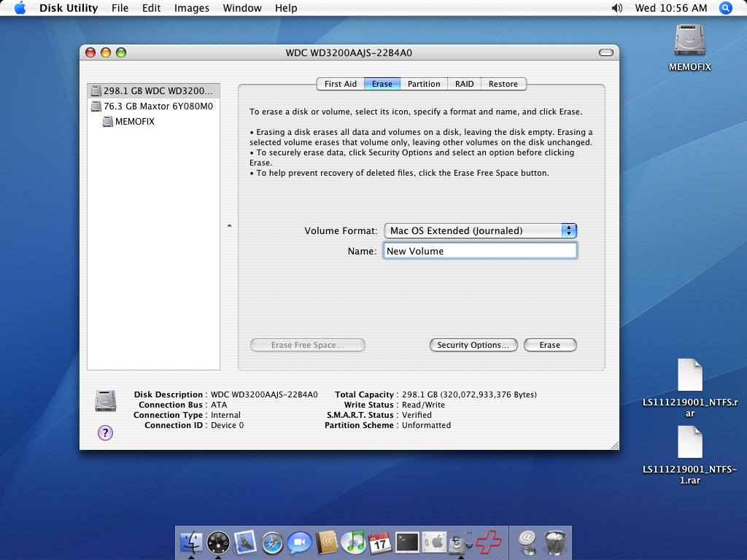Open iCal calendar icon in Dock

(380, 542)
